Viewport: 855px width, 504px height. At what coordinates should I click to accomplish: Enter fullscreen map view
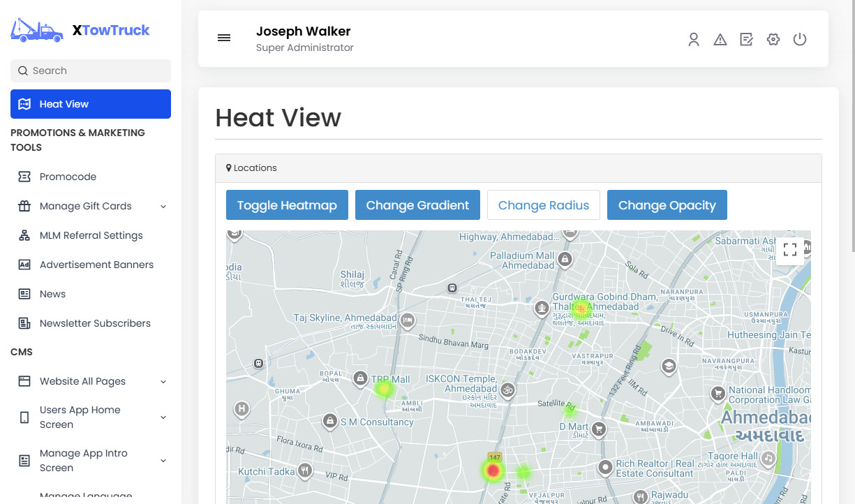[x=789, y=249]
